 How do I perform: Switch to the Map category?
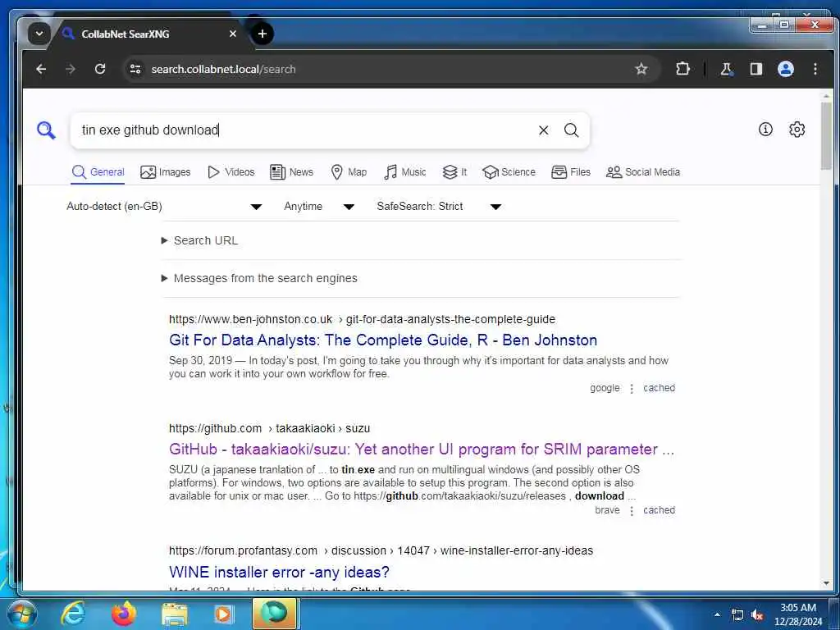point(349,172)
